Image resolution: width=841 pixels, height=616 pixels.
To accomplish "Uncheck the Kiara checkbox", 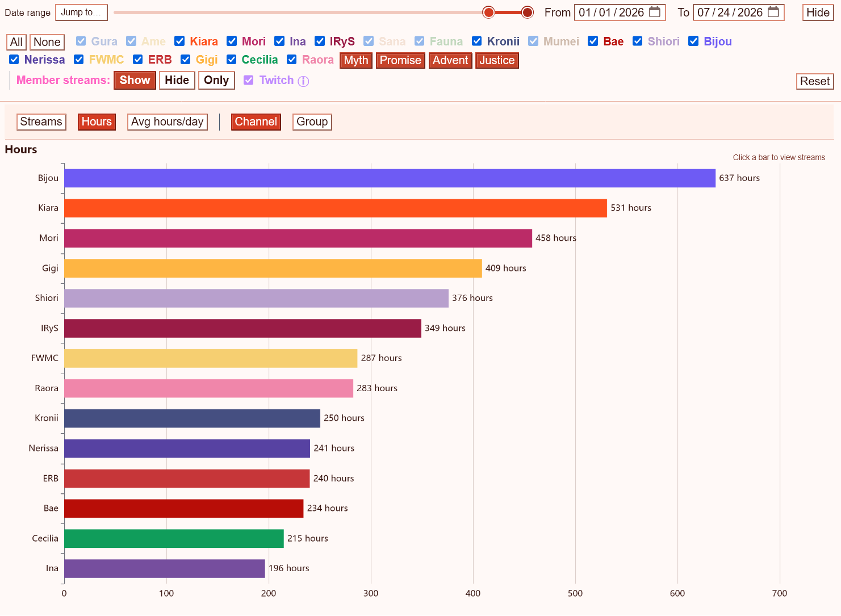I will pyautogui.click(x=179, y=41).
